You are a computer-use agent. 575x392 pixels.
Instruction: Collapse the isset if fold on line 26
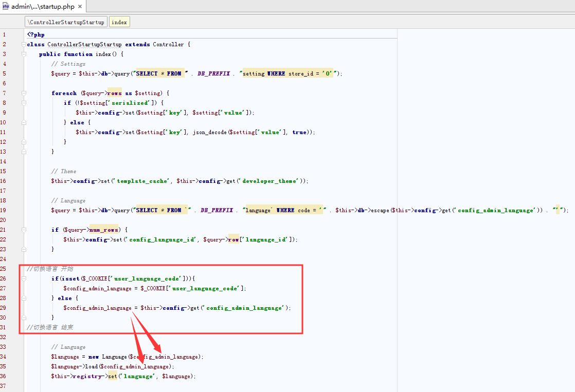pos(24,278)
